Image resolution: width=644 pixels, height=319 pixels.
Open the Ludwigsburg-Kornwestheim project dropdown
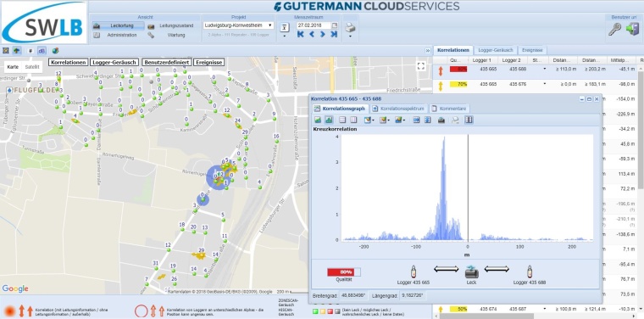238,25
